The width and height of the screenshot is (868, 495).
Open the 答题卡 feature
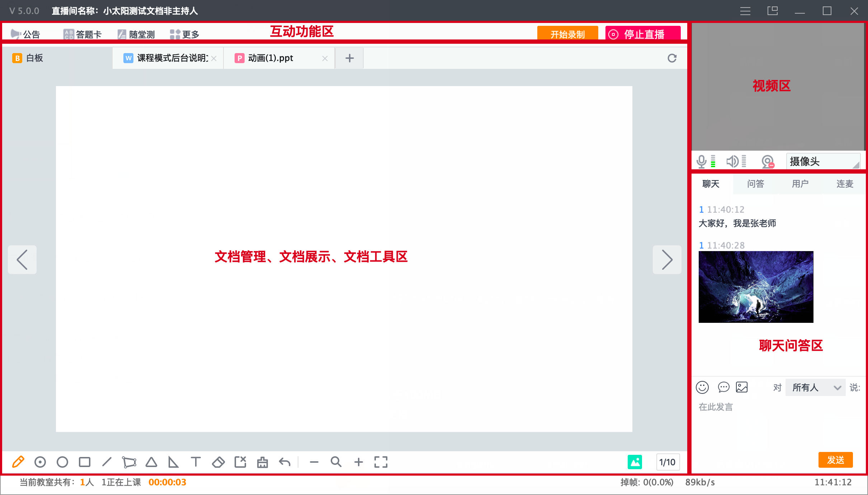(82, 34)
